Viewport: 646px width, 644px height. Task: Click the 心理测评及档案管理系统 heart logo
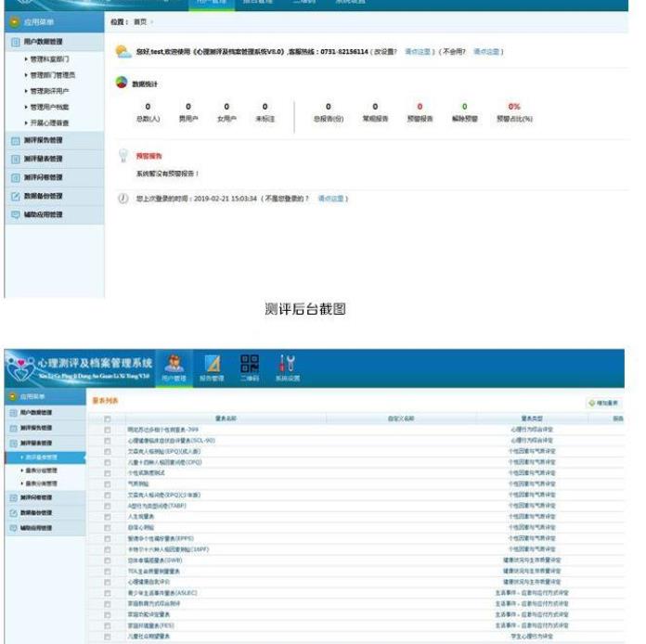21,368
